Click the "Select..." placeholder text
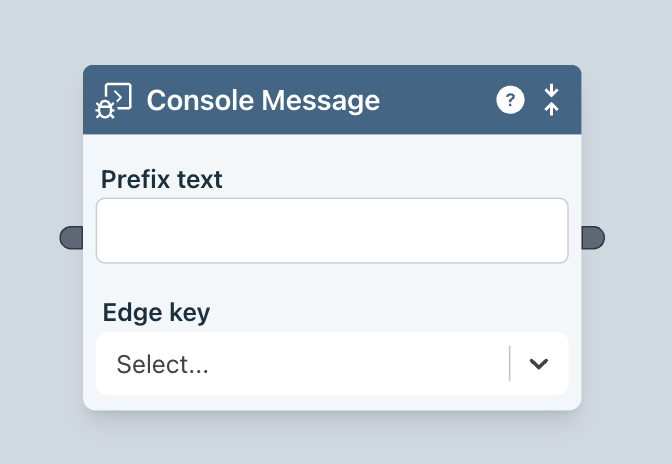This screenshot has height=464, width=672. 163,364
